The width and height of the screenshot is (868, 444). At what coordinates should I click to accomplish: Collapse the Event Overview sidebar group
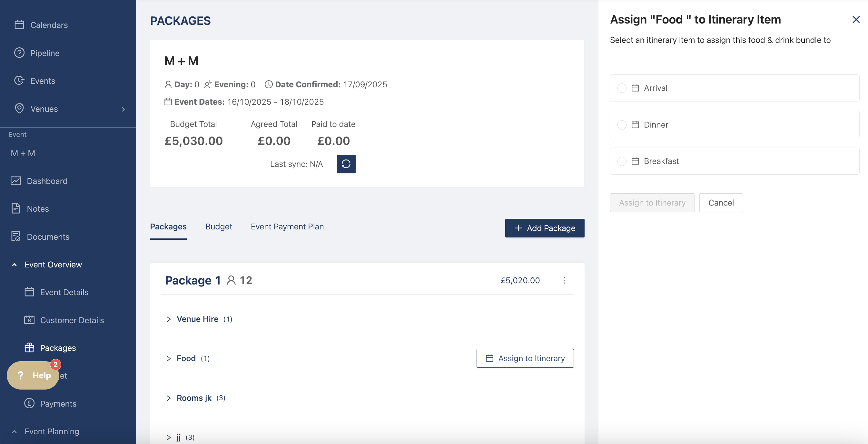pos(14,265)
